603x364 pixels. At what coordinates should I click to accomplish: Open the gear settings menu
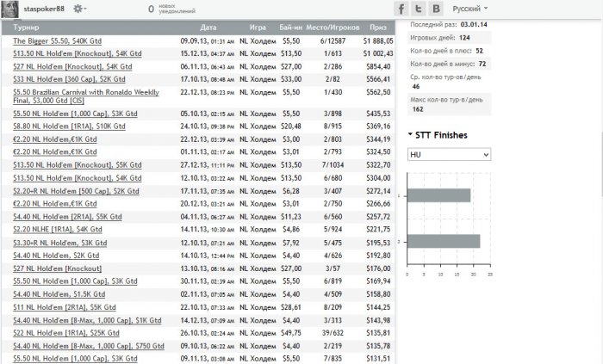pyautogui.click(x=79, y=9)
